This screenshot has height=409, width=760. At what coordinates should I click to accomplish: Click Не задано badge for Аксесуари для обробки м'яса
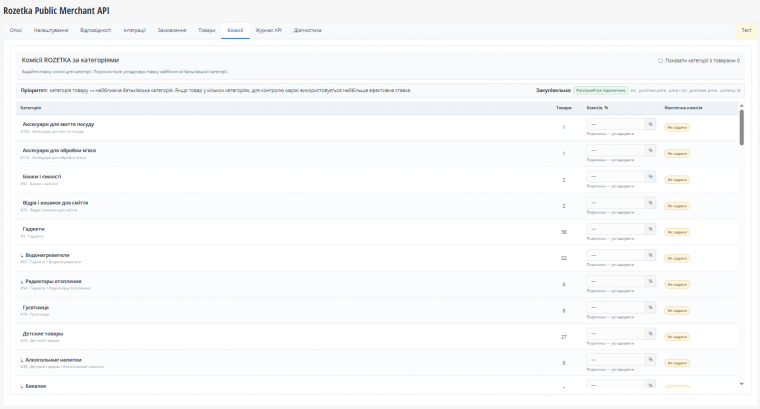click(677, 154)
